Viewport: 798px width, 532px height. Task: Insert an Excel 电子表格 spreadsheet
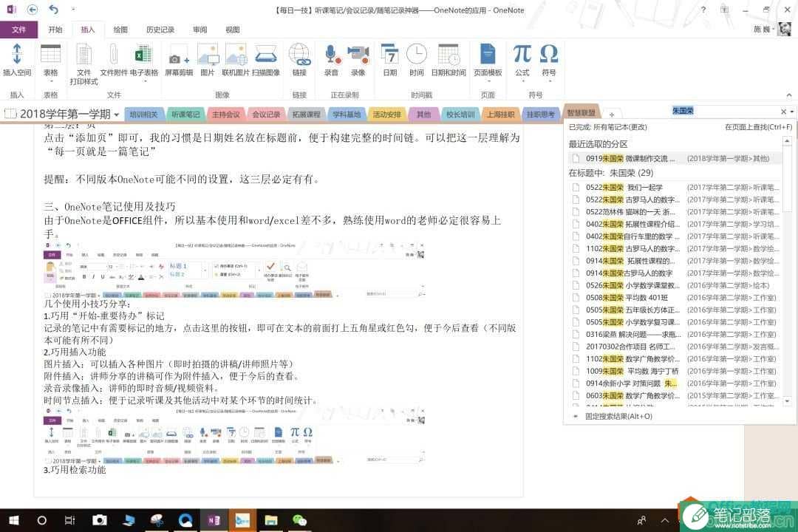click(x=143, y=54)
